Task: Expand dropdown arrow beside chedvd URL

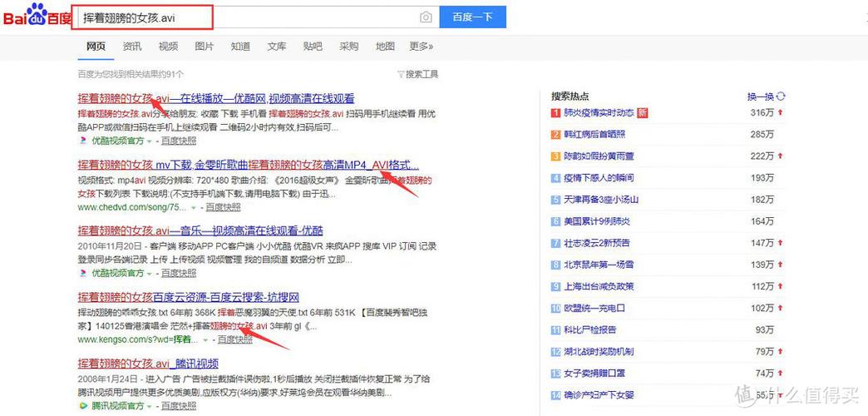Action: pyautogui.click(x=194, y=208)
